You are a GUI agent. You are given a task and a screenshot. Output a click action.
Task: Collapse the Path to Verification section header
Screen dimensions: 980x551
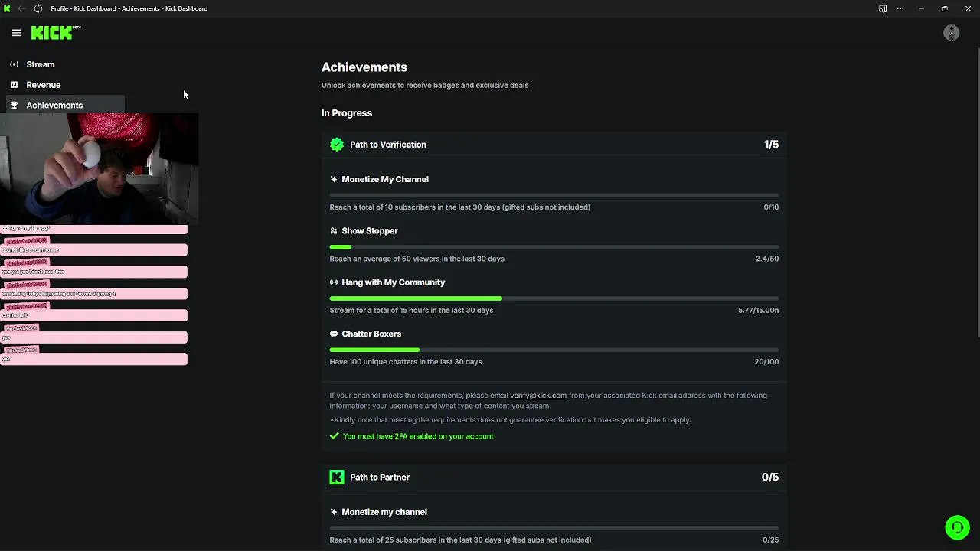tap(554, 145)
